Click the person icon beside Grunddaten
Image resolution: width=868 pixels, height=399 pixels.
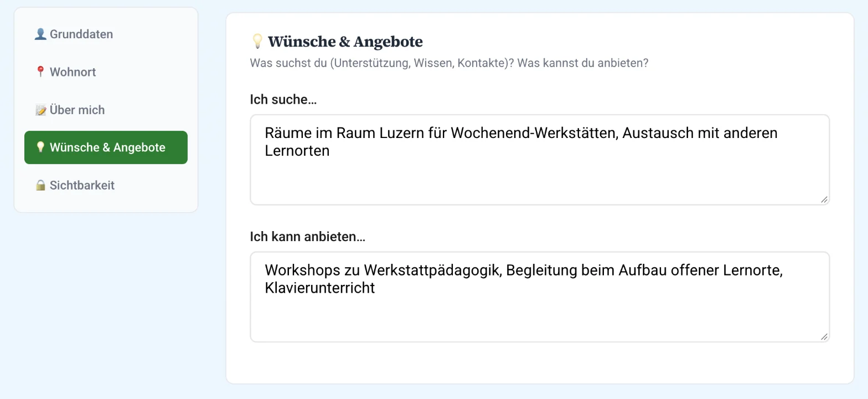[40, 34]
